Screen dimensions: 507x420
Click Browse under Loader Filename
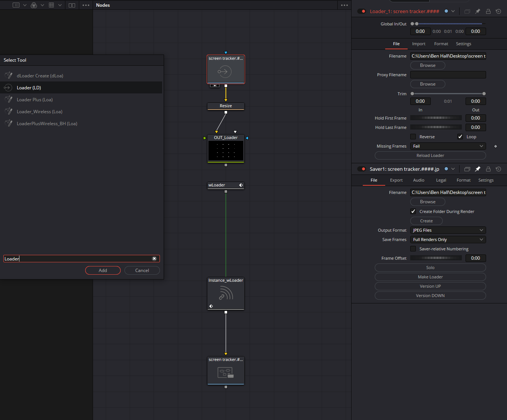pyautogui.click(x=428, y=65)
